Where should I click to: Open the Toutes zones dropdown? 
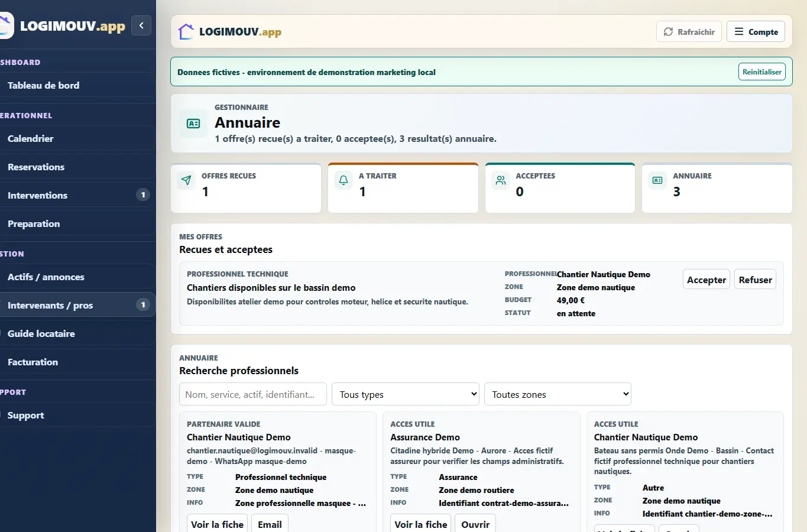click(x=558, y=394)
